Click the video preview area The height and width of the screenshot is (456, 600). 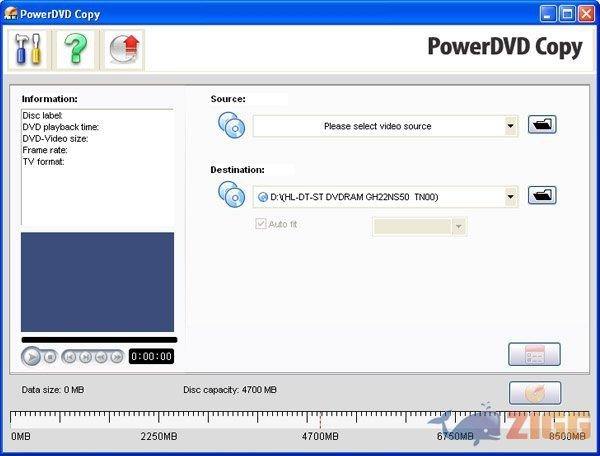(x=98, y=282)
